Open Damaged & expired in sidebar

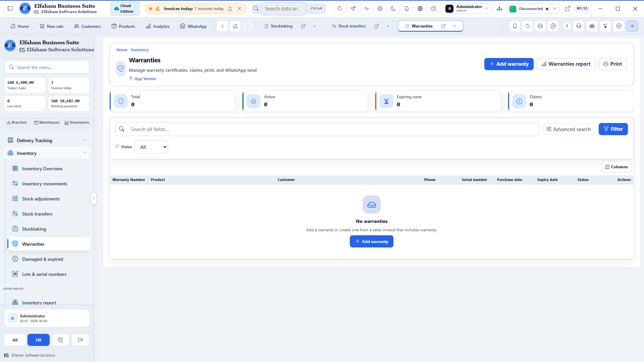49,259
